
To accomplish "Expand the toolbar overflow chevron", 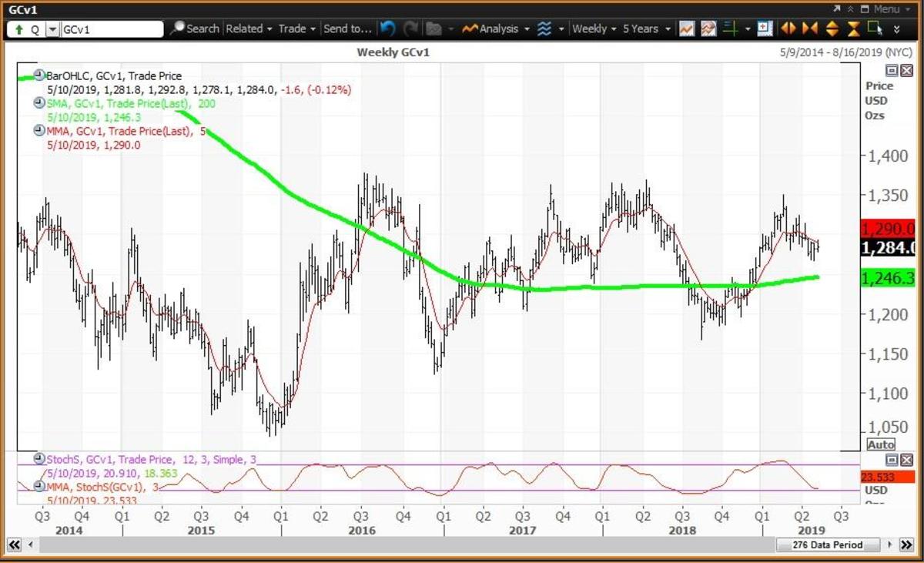I will tap(896, 28).
